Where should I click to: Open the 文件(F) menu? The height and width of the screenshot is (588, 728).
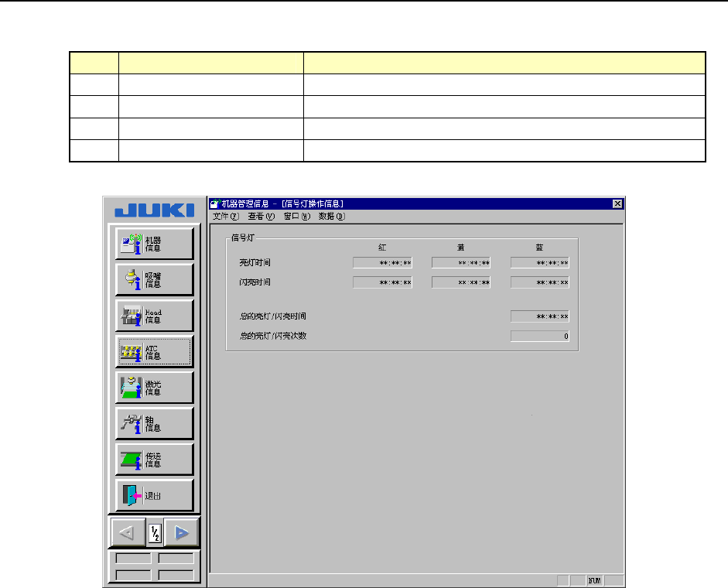point(226,217)
